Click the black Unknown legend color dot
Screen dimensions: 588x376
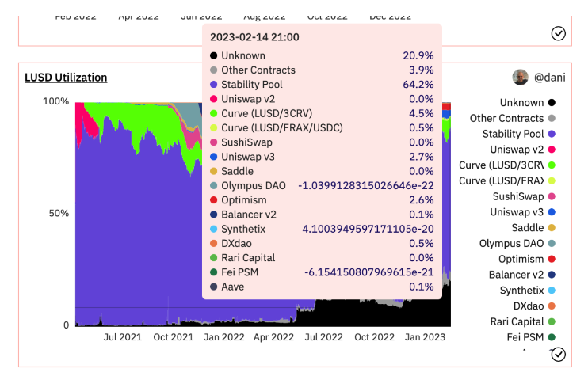552,103
